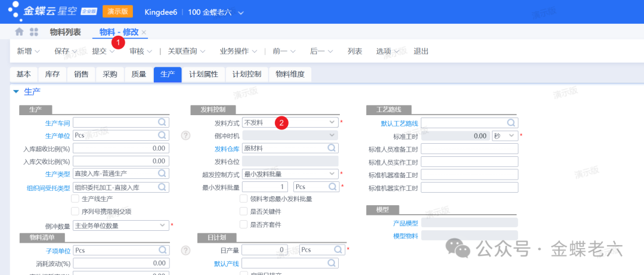The image size is (644, 275).
Task: Close the 物料 - 修改 tab
Action: click(144, 33)
